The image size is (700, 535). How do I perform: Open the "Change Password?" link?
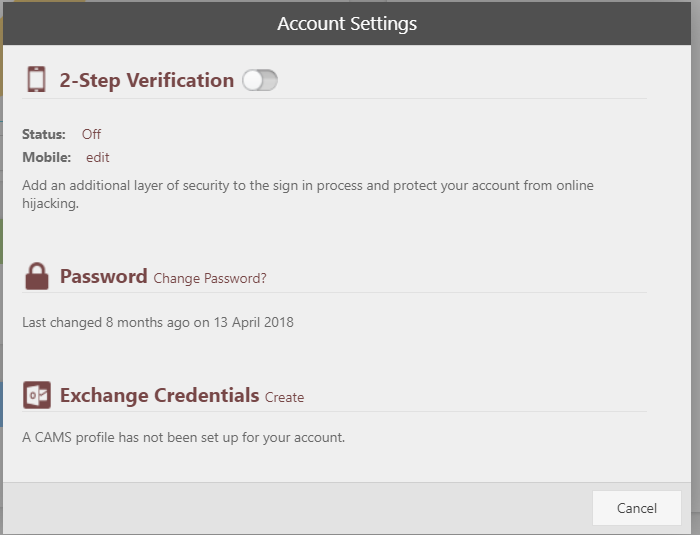210,279
